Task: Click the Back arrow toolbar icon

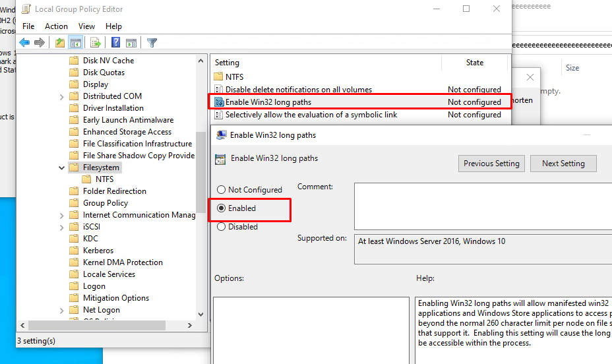Action: (x=24, y=43)
